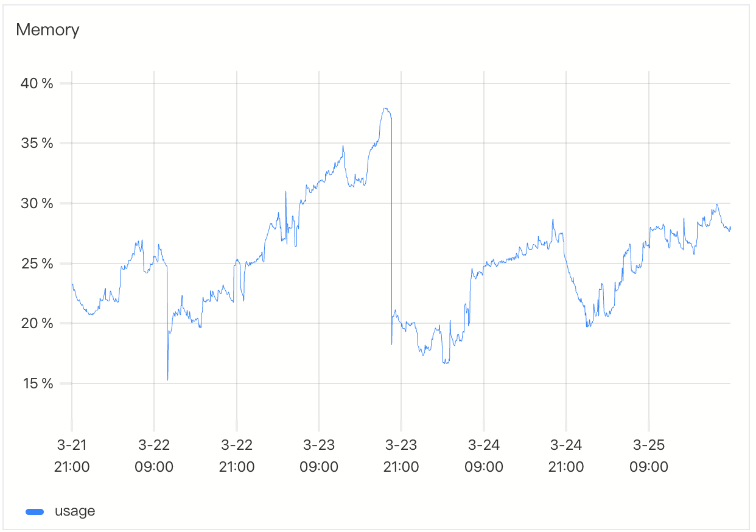Click the highest memory usage peak near 38%
This screenshot has width=756, height=532.
point(385,108)
